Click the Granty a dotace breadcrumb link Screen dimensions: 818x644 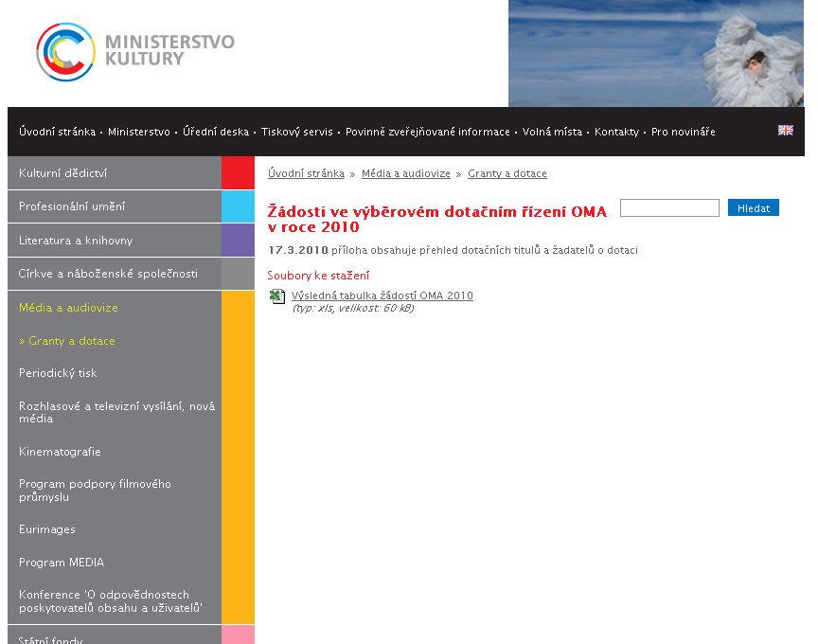(x=507, y=173)
